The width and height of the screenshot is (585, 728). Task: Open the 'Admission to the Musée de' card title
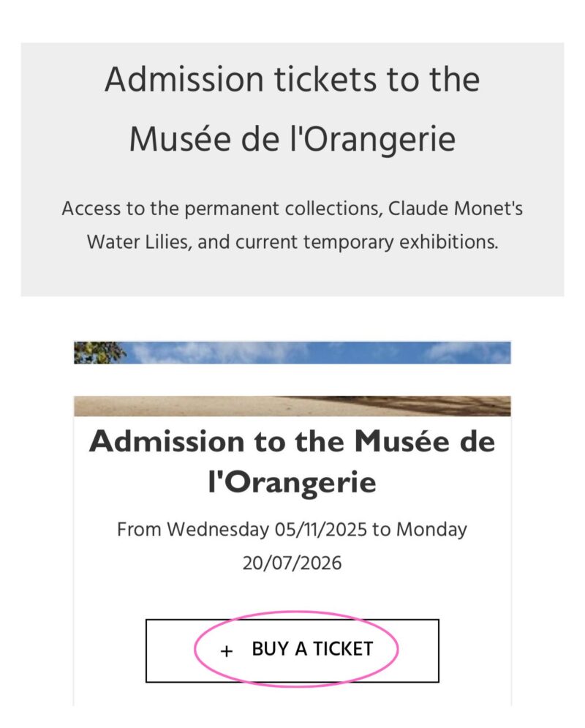pyautogui.click(x=292, y=441)
